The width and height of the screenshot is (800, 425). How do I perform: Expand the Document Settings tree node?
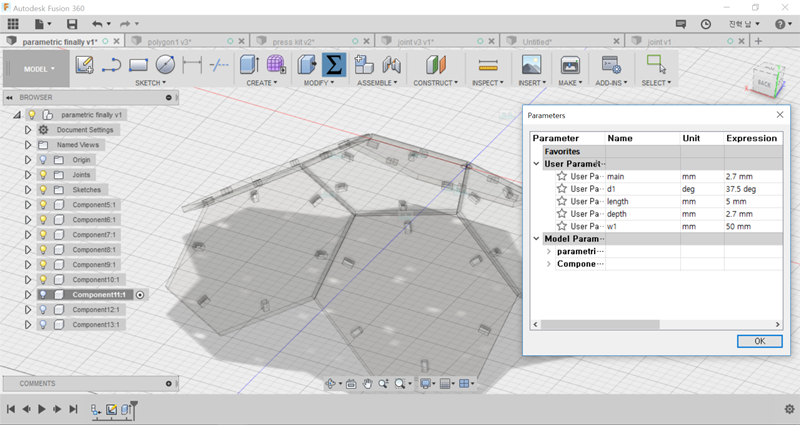28,130
